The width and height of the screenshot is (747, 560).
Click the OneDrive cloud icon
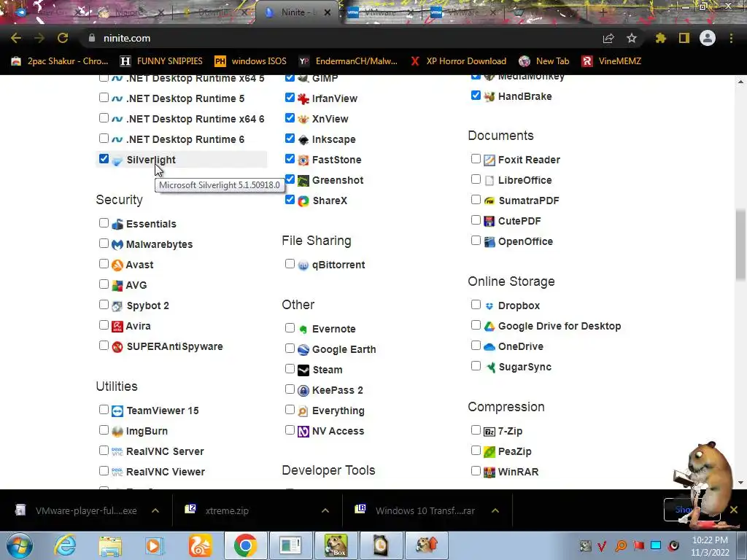coord(489,347)
